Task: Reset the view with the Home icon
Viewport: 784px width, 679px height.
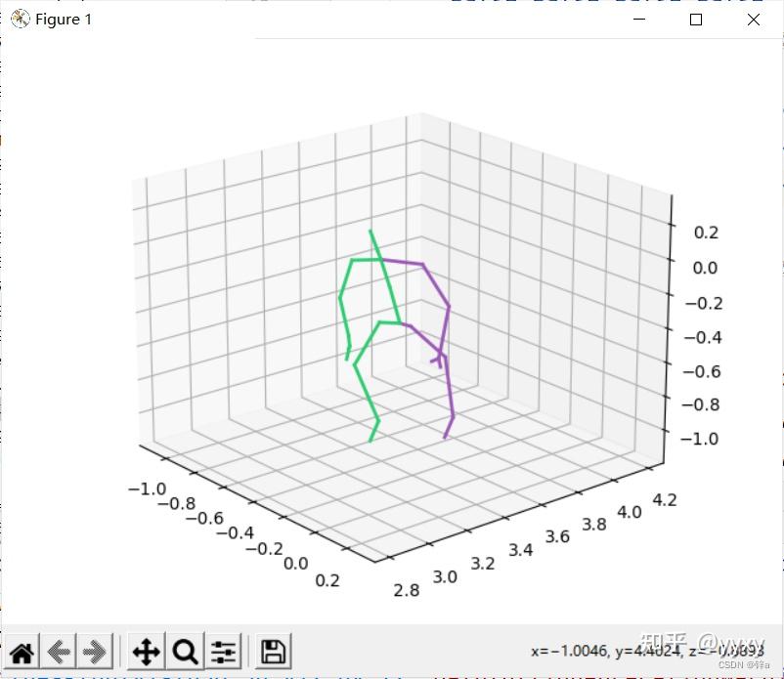Action: (x=21, y=650)
